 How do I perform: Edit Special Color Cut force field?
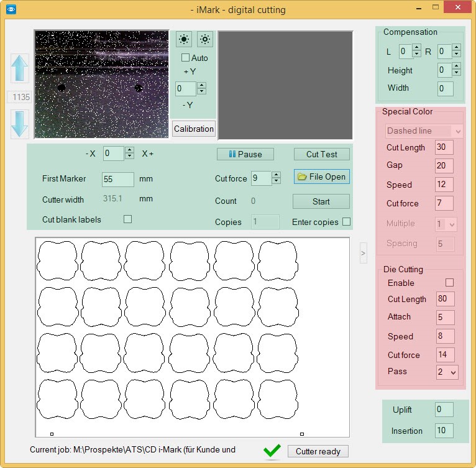coord(444,203)
